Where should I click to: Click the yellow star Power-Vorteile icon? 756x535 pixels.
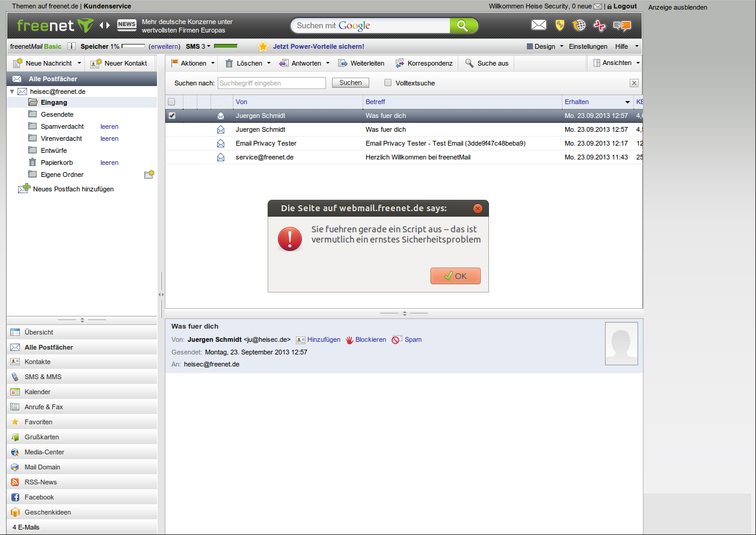tap(263, 46)
